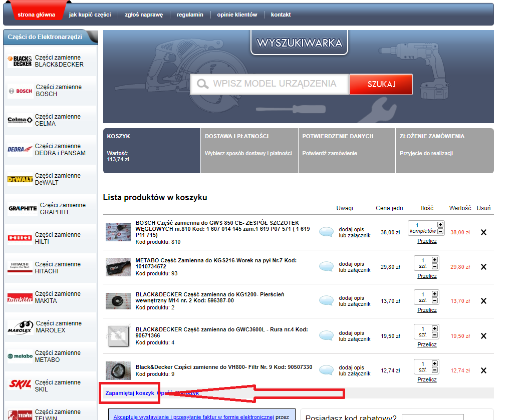Viewport: 526px width, 420px height.
Task: Click Zapamiętaj koszyk link
Action: coord(129,393)
